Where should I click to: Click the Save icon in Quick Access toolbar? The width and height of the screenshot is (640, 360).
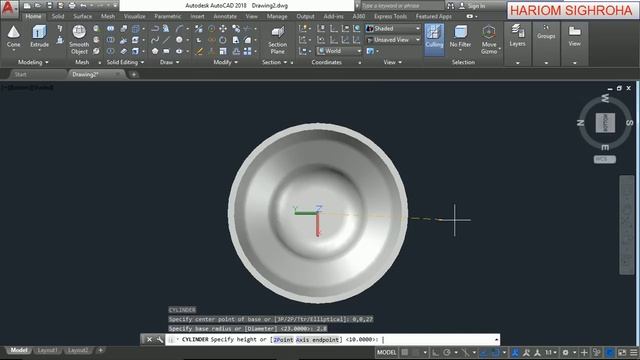point(49,6)
